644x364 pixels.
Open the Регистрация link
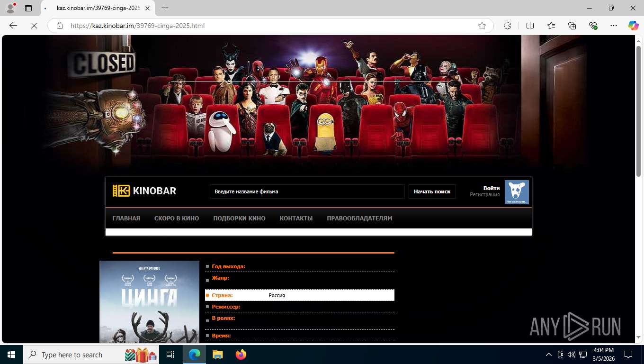pyautogui.click(x=485, y=194)
